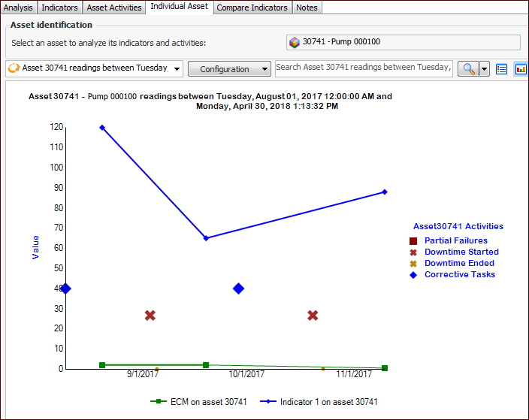This screenshot has width=529, height=420.
Task: Select the Individual Asset tab
Action: pos(179,7)
